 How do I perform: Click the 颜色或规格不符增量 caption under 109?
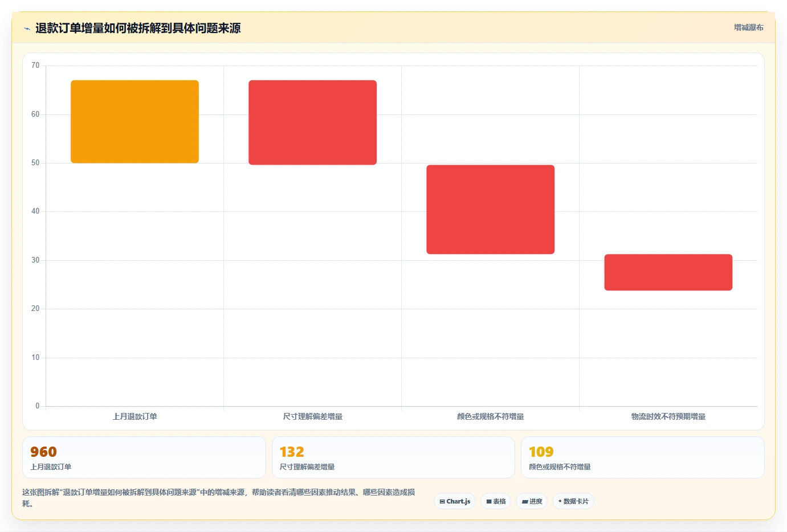pyautogui.click(x=560, y=466)
